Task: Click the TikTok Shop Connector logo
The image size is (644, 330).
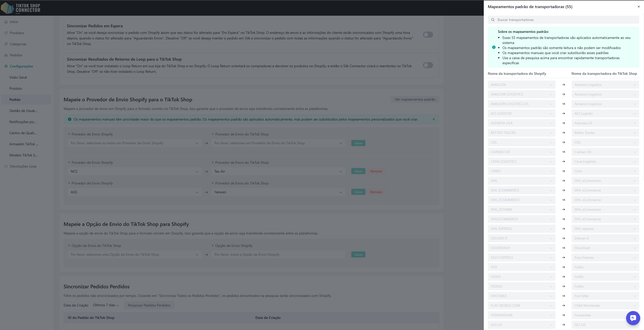Action: pos(21,8)
